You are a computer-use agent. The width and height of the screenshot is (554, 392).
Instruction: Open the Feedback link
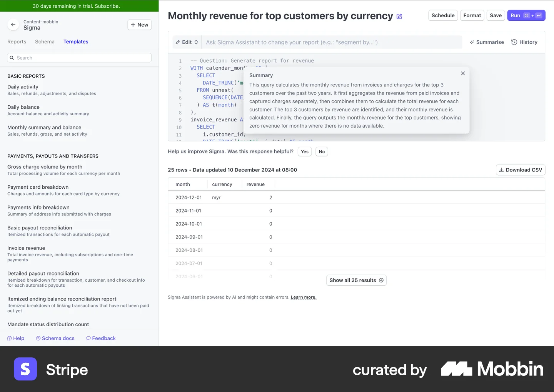[x=101, y=338]
